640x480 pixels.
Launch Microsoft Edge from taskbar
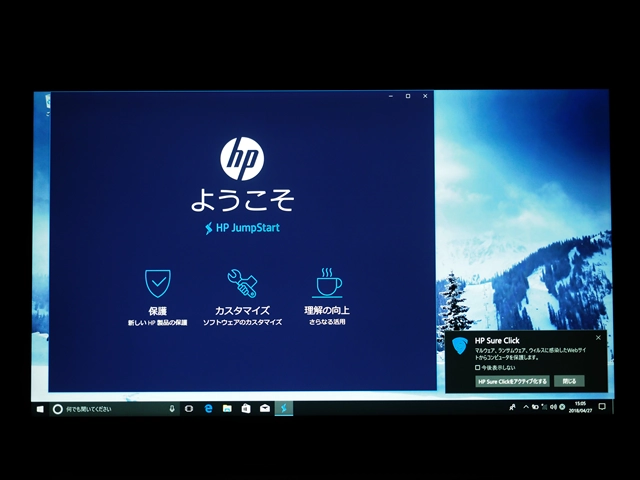coord(208,409)
